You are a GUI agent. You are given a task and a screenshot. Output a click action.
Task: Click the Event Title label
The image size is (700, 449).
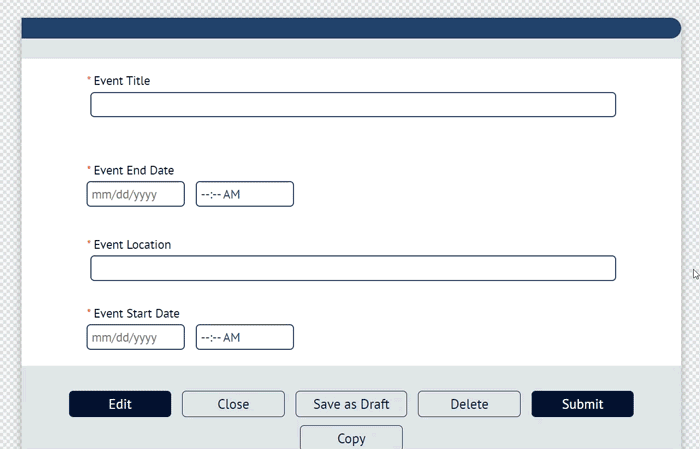click(x=122, y=81)
